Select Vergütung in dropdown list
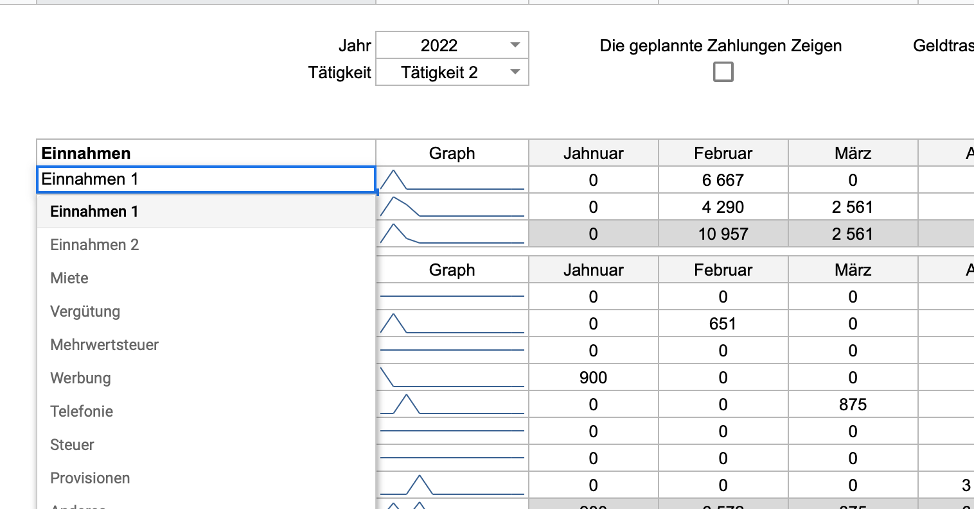974x510 pixels. point(85,311)
